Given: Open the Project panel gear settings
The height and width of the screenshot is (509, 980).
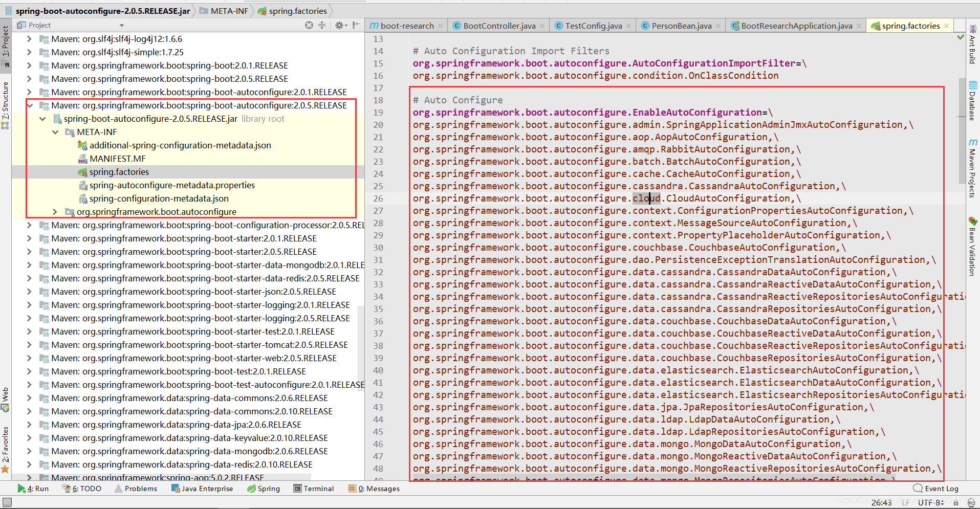Looking at the screenshot, I should (340, 25).
